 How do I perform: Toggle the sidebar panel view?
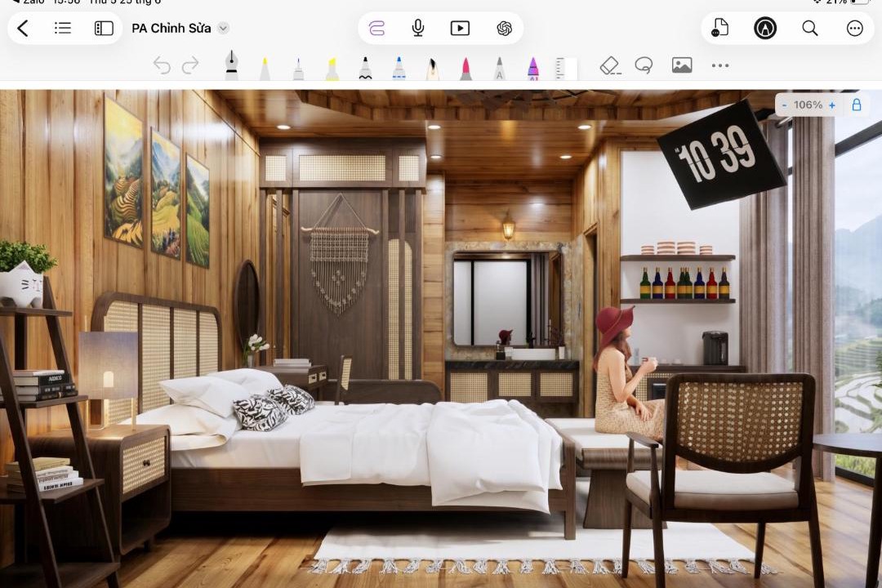pos(104,28)
